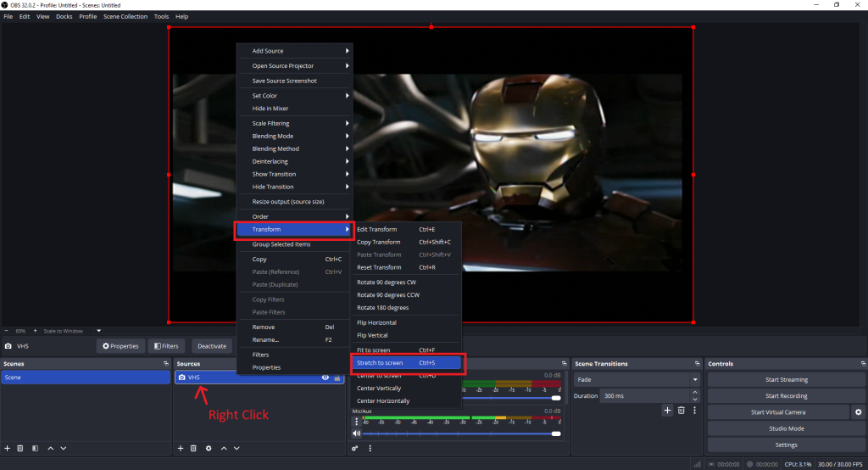
Task: Expand the Blending Mode submenu
Action: pos(295,136)
